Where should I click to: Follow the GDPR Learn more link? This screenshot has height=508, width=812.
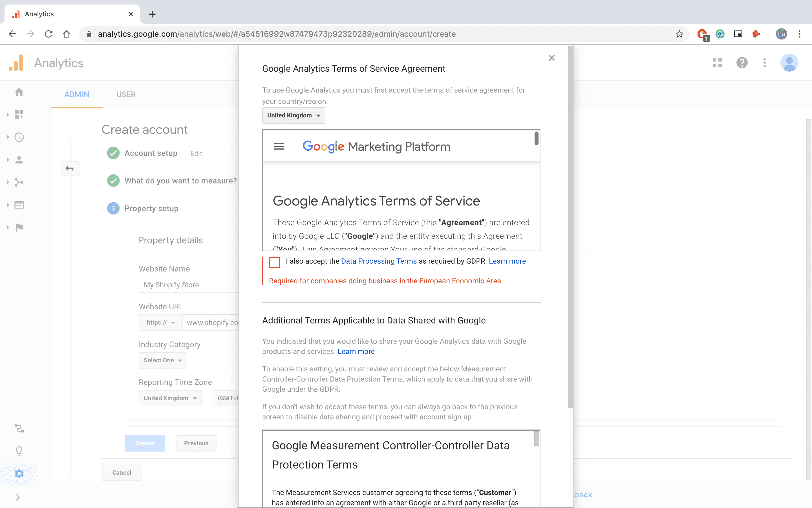coord(507,261)
